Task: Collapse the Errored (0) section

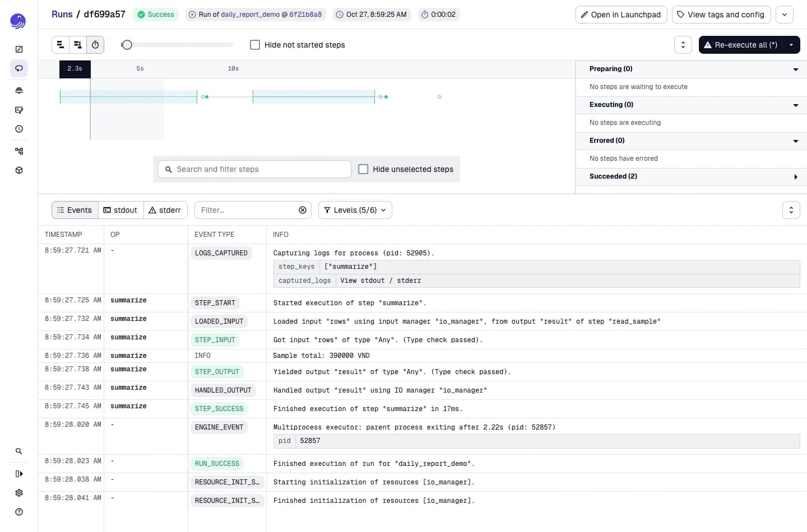Action: (x=796, y=141)
